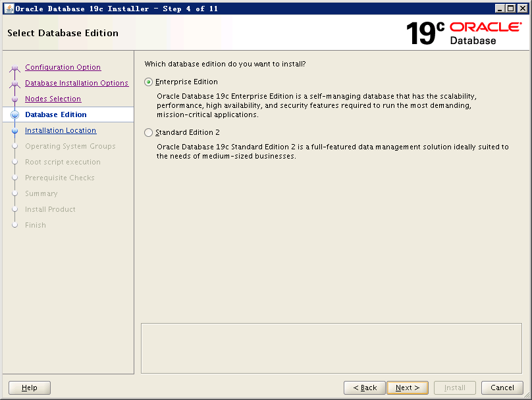Click the Java icon in title bar

9,9
